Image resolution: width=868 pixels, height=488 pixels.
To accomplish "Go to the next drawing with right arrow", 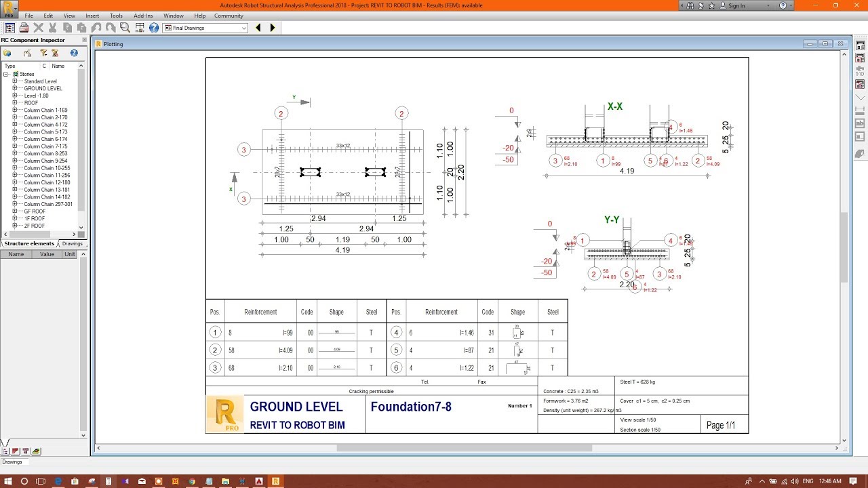I will click(x=273, y=28).
